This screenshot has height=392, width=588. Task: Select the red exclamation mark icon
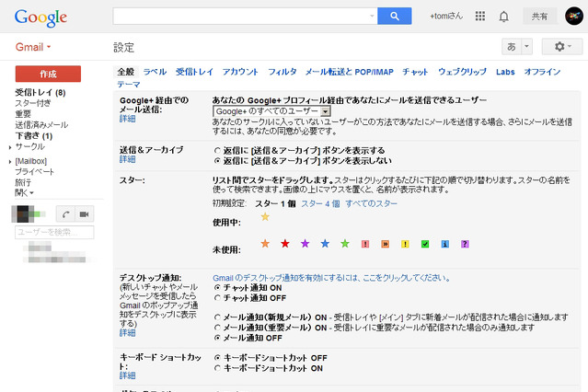[x=365, y=244]
